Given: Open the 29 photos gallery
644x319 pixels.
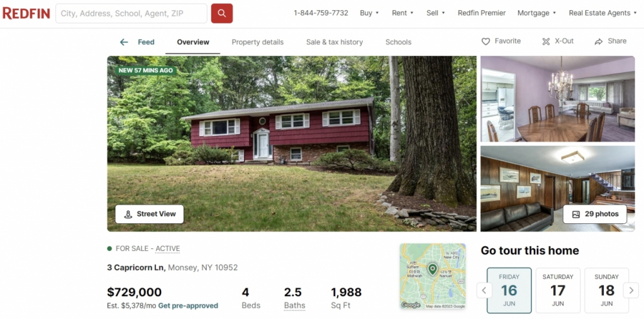Looking at the screenshot, I should point(595,214).
